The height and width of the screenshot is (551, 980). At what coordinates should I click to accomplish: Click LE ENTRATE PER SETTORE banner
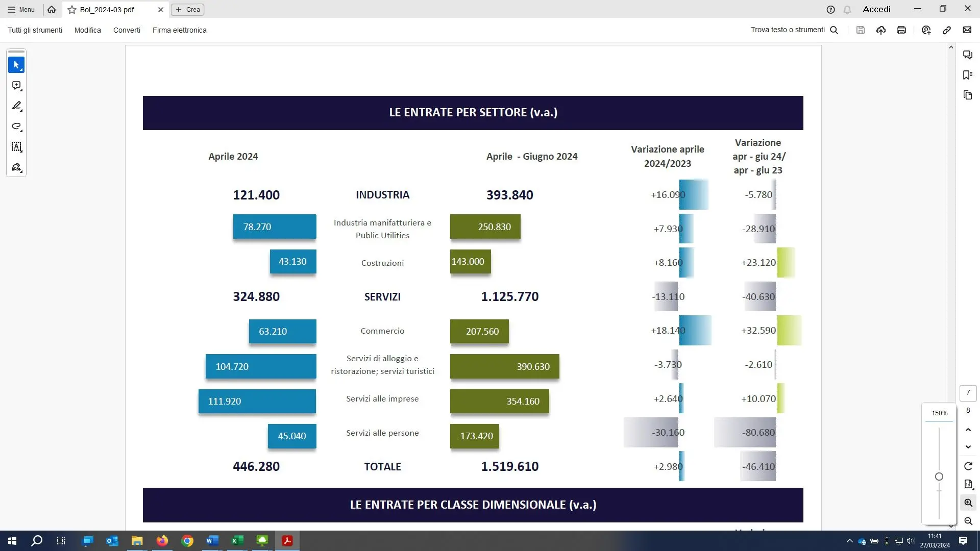473,113
